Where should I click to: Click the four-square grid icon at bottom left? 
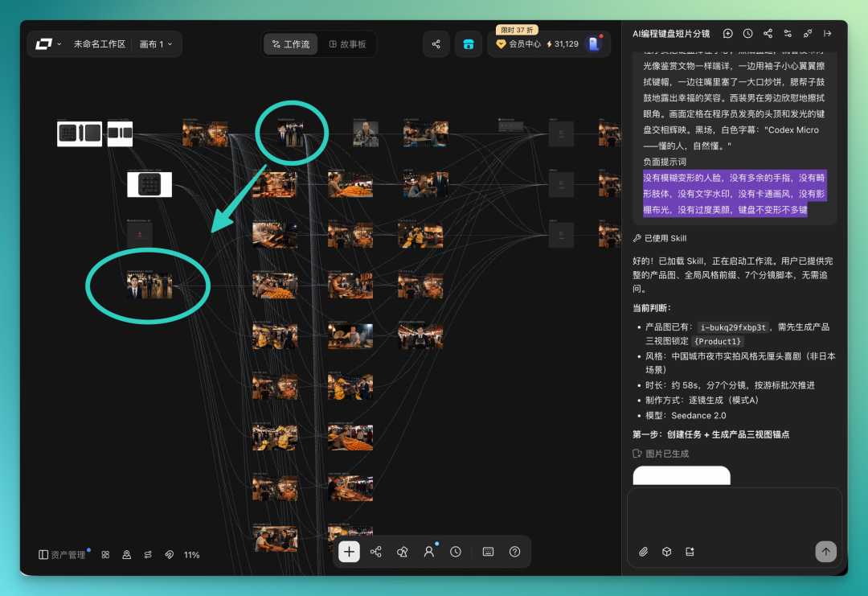click(105, 554)
